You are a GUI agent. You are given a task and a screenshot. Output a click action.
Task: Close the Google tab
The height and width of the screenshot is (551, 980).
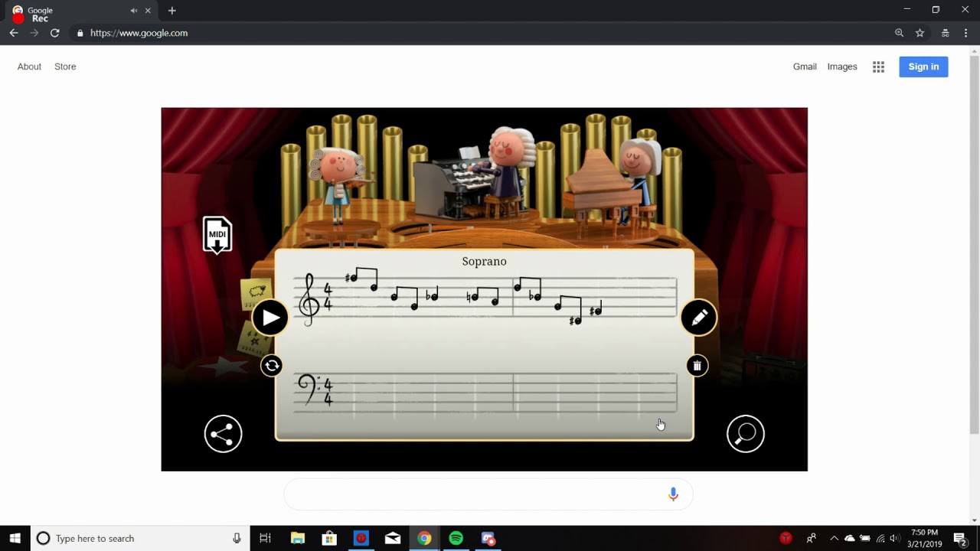(x=148, y=11)
